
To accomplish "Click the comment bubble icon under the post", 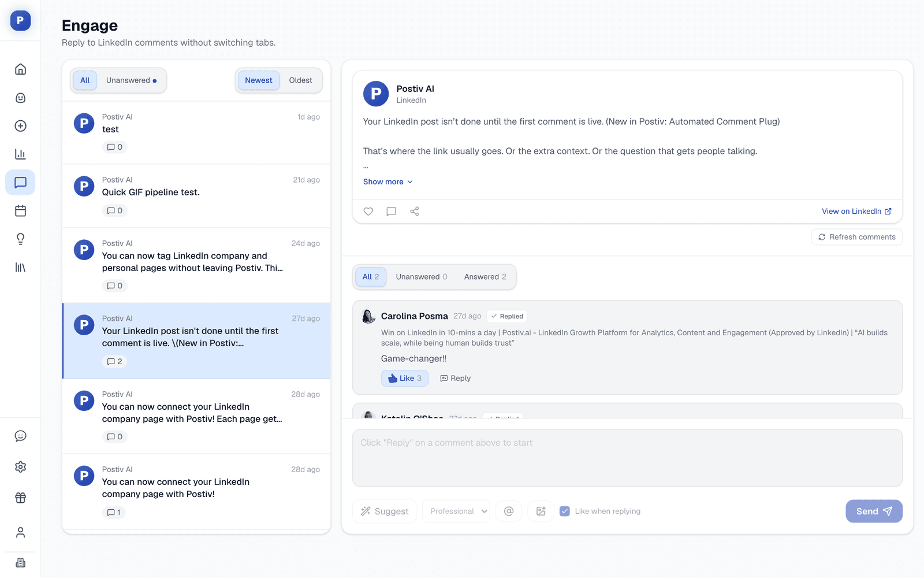I will pos(392,212).
